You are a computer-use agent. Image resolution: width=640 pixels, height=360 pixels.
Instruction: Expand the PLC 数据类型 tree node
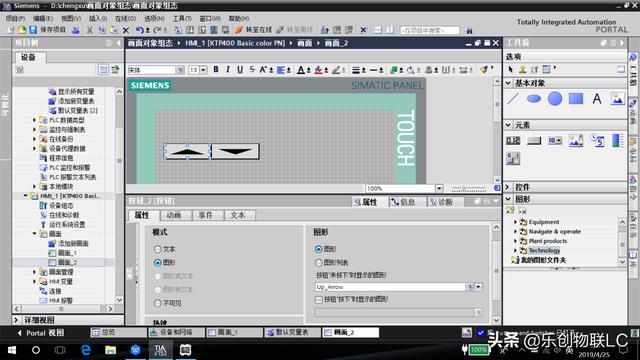34,120
